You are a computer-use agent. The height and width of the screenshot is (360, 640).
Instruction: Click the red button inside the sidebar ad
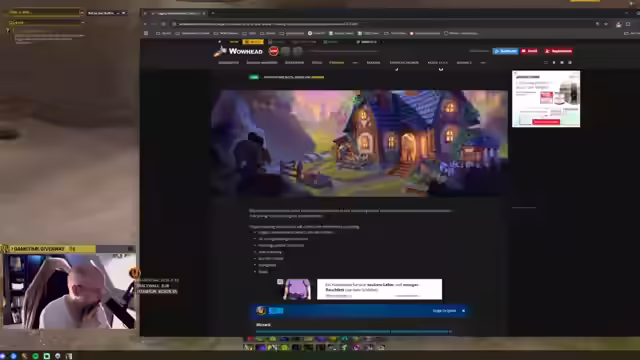pos(546,122)
